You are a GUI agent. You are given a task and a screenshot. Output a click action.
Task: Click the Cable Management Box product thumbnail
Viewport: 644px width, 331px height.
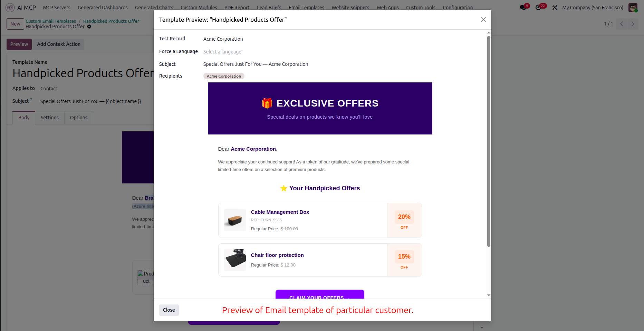click(235, 220)
